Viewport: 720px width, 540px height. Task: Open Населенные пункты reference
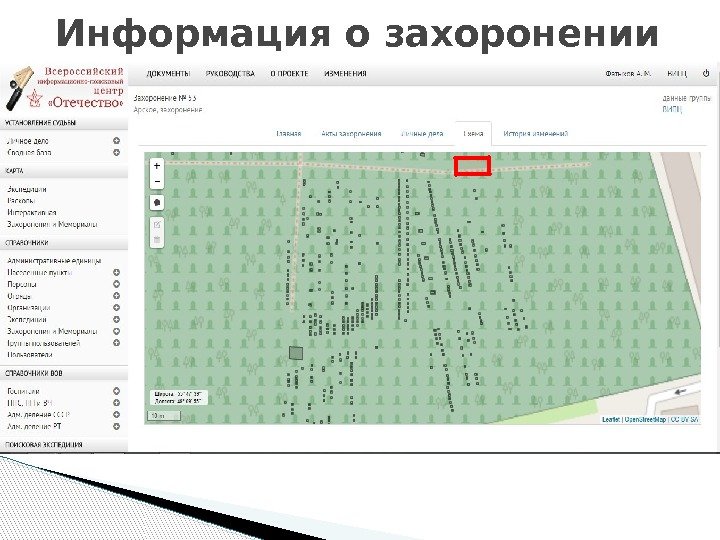click(39, 273)
